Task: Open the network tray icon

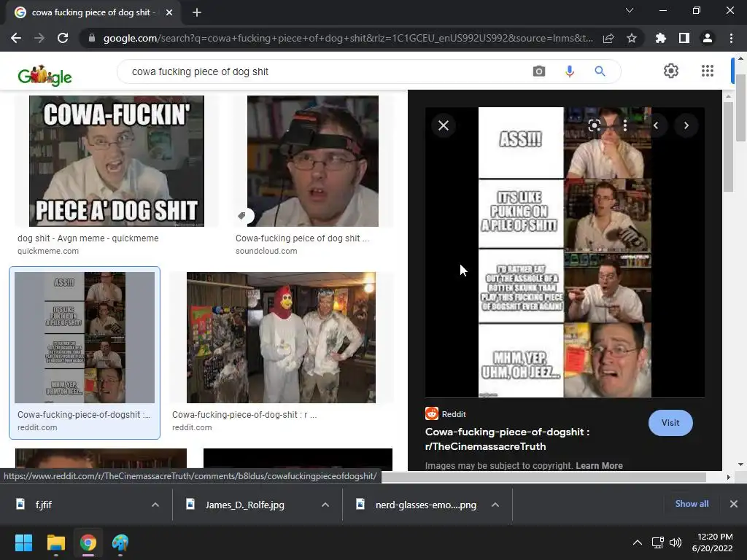Action: click(658, 542)
